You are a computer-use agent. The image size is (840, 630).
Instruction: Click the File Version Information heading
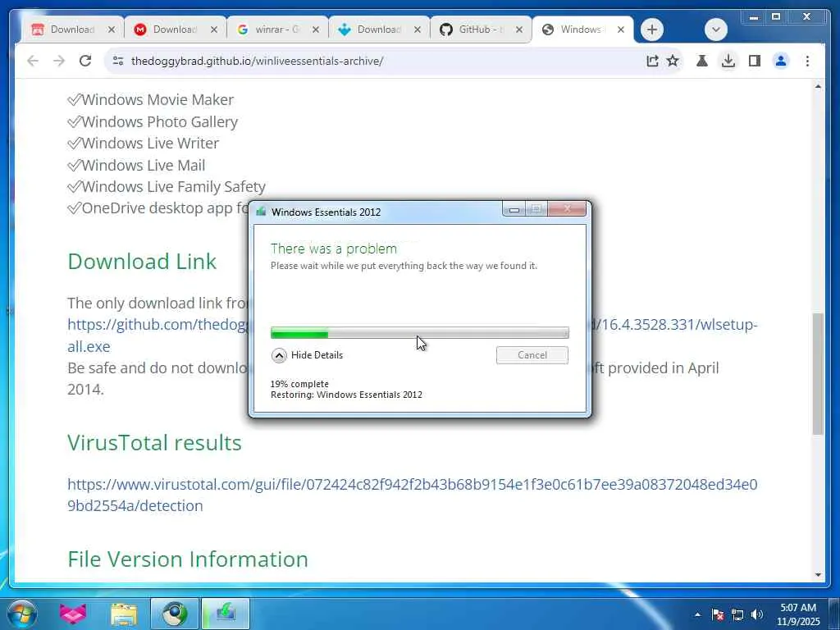point(188,559)
